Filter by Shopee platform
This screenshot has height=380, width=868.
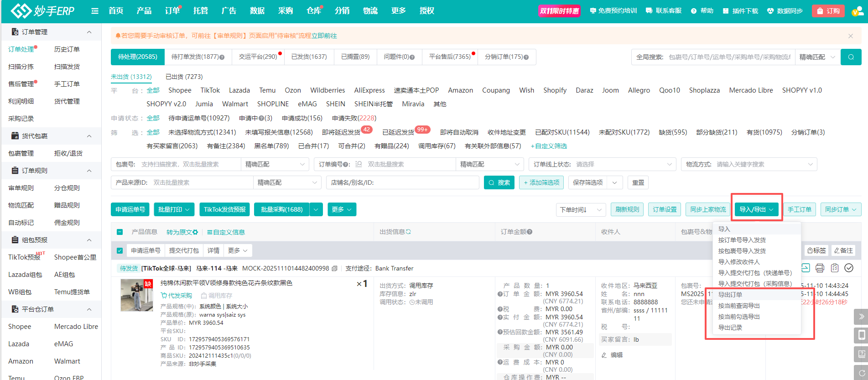(180, 90)
